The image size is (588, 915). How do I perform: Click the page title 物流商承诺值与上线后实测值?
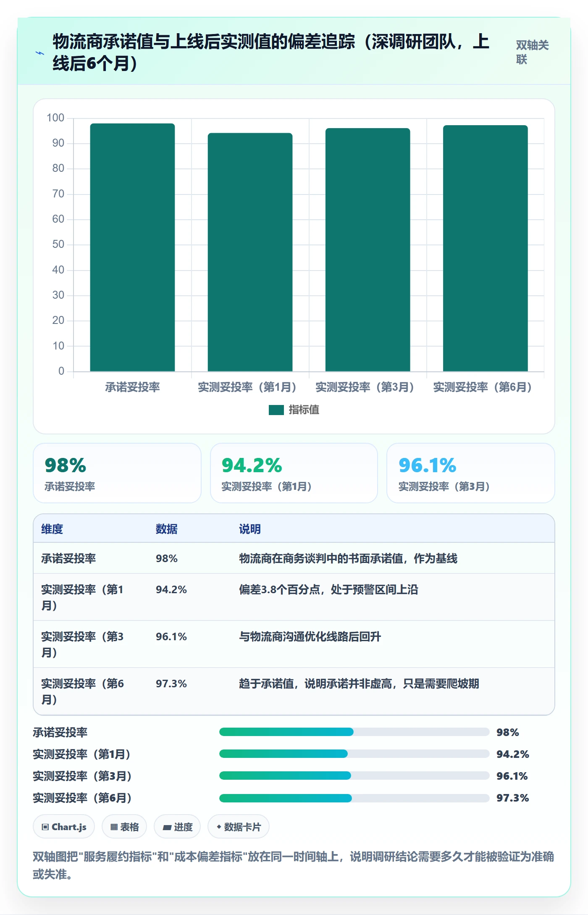[271, 53]
